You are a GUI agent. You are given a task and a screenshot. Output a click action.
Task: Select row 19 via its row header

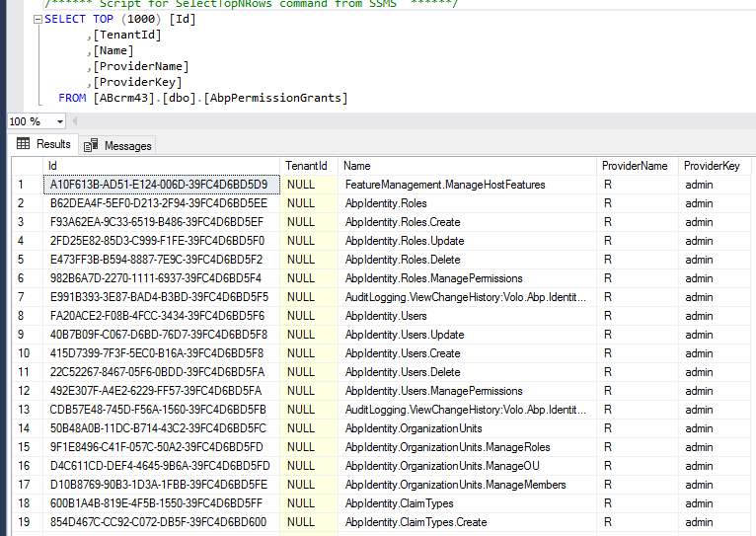(x=21, y=522)
